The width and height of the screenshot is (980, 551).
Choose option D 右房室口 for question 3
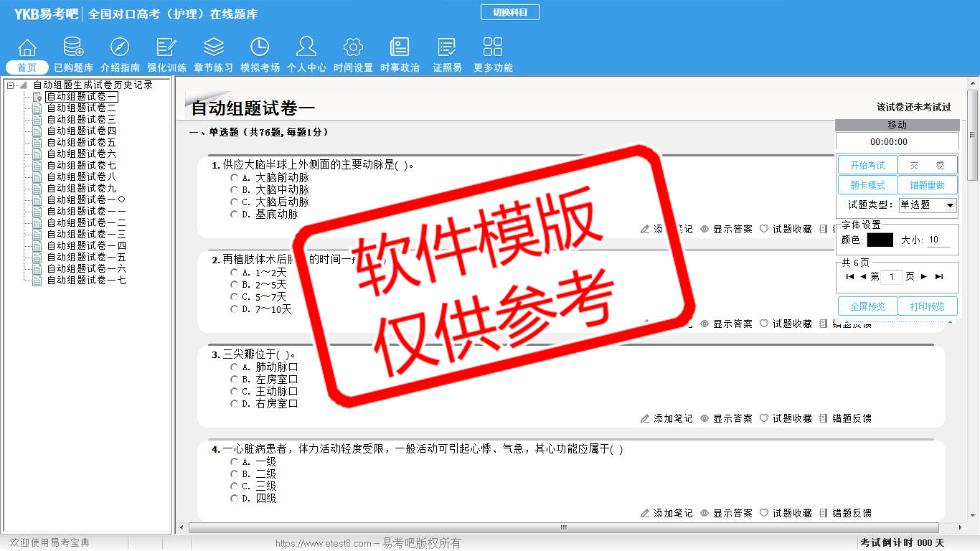pyautogui.click(x=235, y=404)
